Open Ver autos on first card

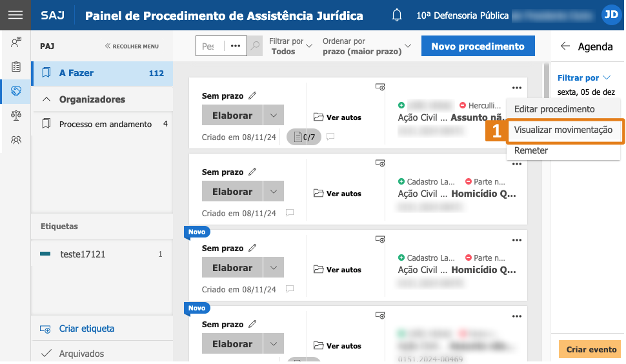[x=338, y=117]
